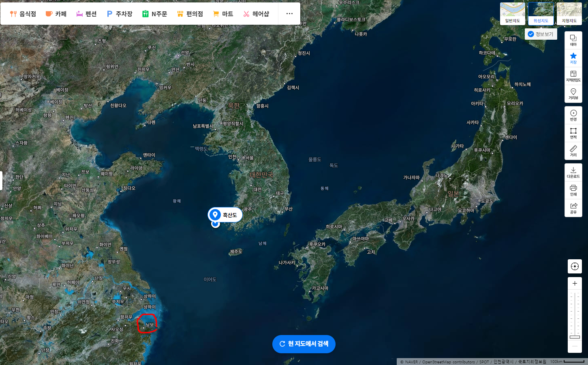588x365 pixels.
Task: Click the 현 지도에서 검색 button
Action: [x=304, y=344]
